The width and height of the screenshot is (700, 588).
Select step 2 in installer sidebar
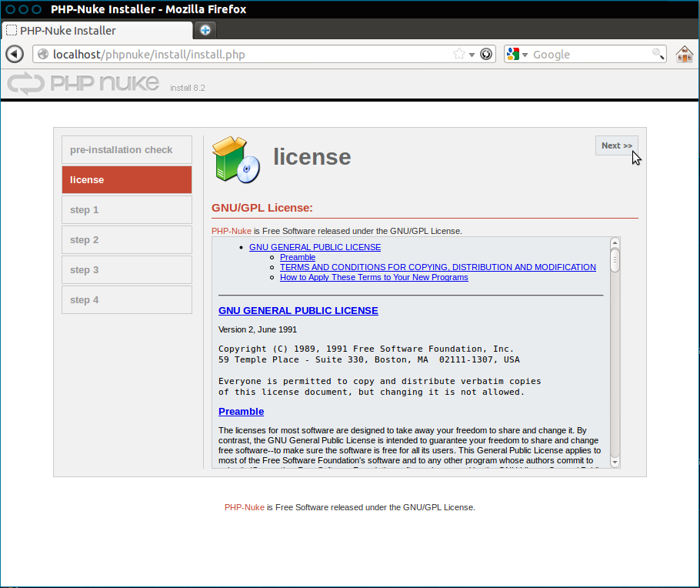click(x=127, y=240)
